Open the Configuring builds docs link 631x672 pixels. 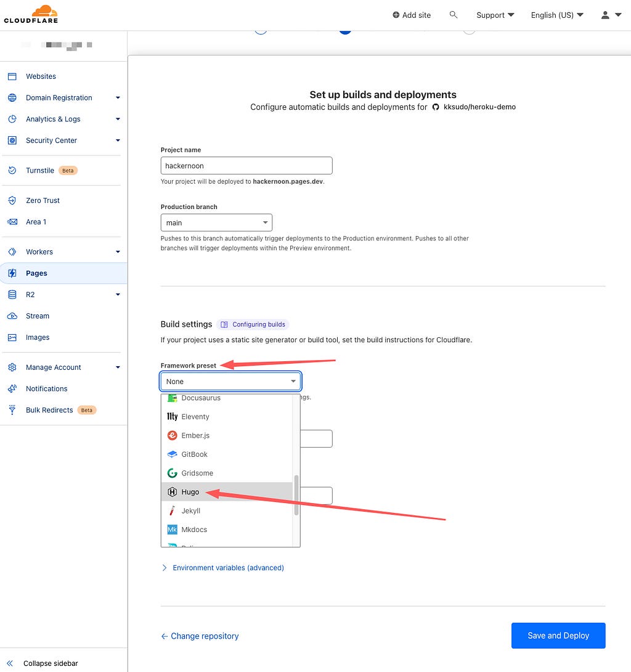pyautogui.click(x=253, y=324)
